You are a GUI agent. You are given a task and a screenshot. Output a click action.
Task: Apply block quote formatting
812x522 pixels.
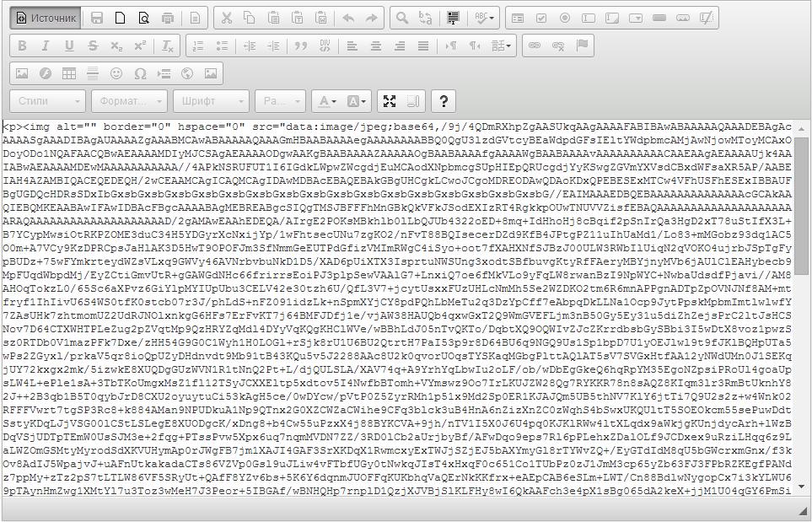[301, 46]
